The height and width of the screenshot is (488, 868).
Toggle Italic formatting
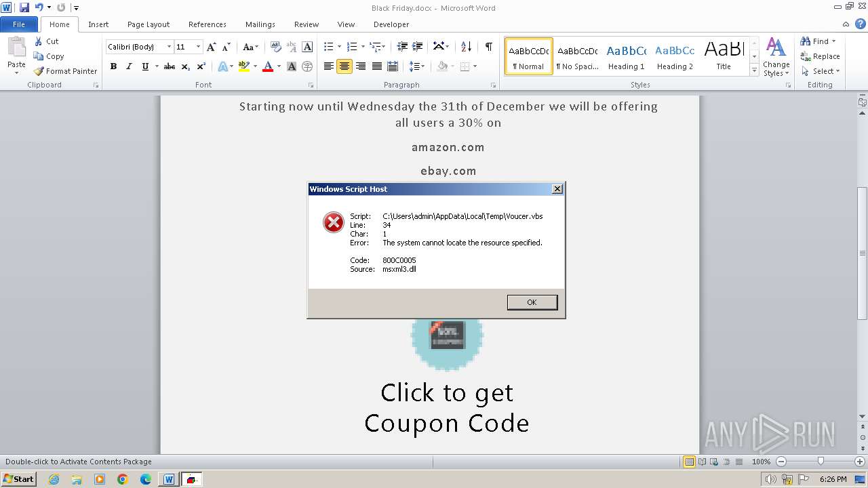[129, 66]
